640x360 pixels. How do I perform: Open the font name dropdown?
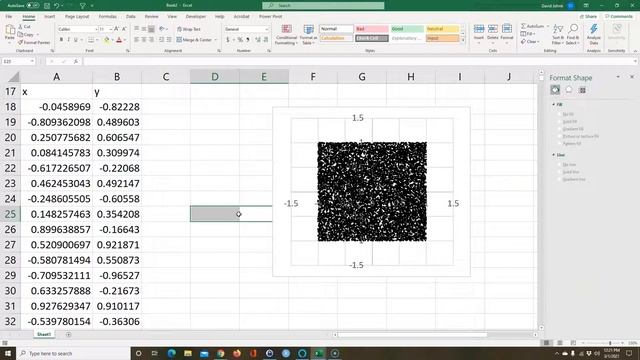pyautogui.click(x=96, y=29)
